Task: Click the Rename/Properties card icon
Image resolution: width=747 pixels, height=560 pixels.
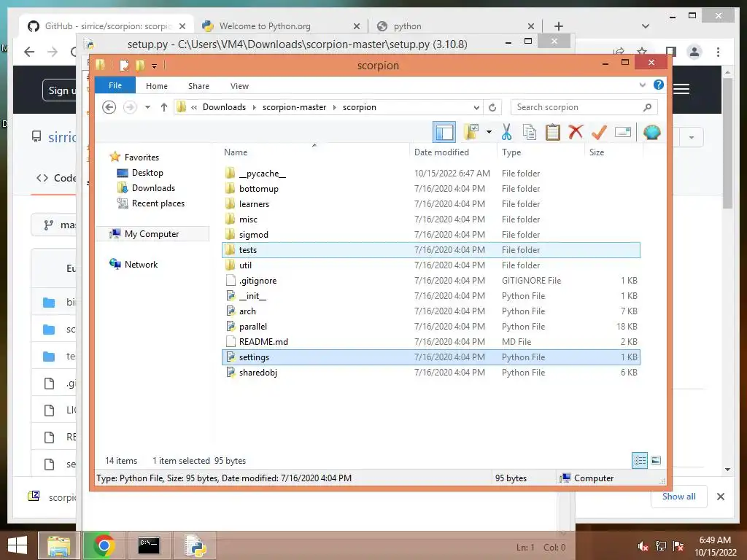Action: pyautogui.click(x=623, y=132)
